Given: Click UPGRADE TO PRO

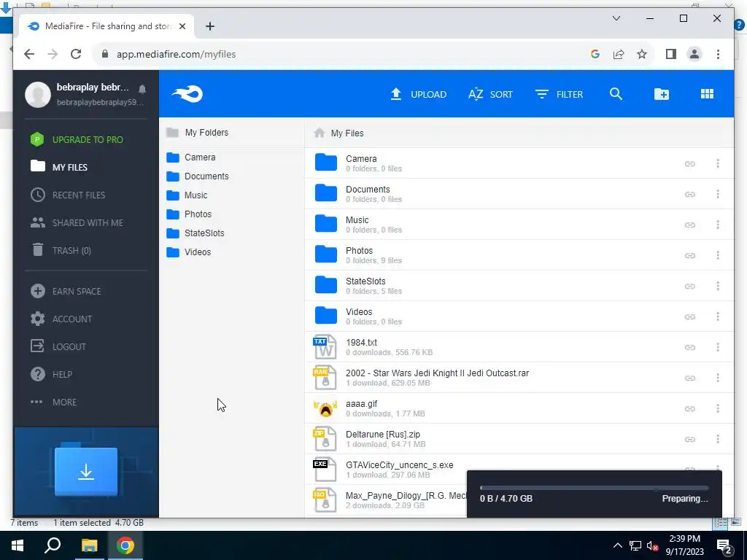Looking at the screenshot, I should click(77, 139).
